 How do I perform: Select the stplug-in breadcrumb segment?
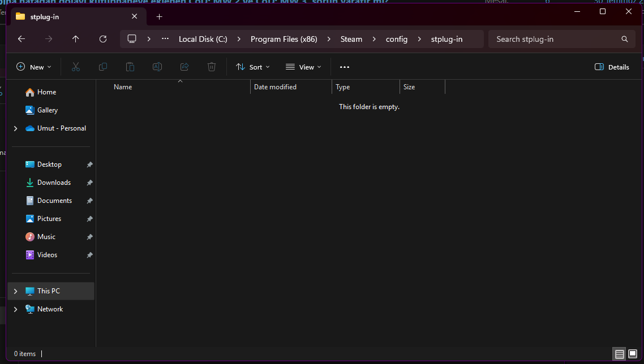446,39
